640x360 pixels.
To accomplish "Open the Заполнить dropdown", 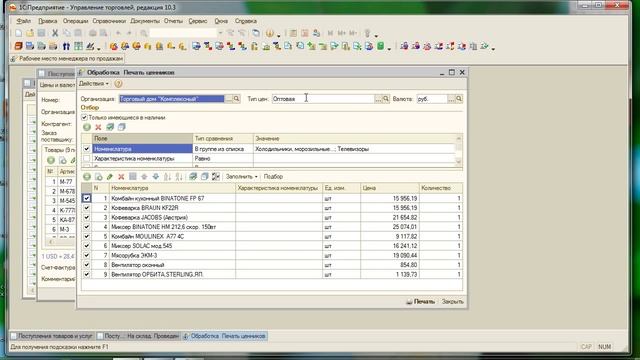I will point(242,176).
